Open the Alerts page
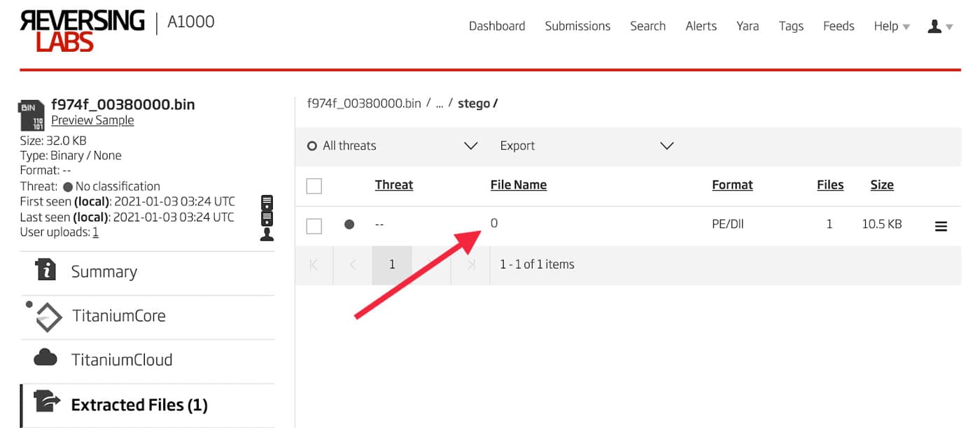Image resolution: width=980 pixels, height=428 pixels. click(x=701, y=26)
